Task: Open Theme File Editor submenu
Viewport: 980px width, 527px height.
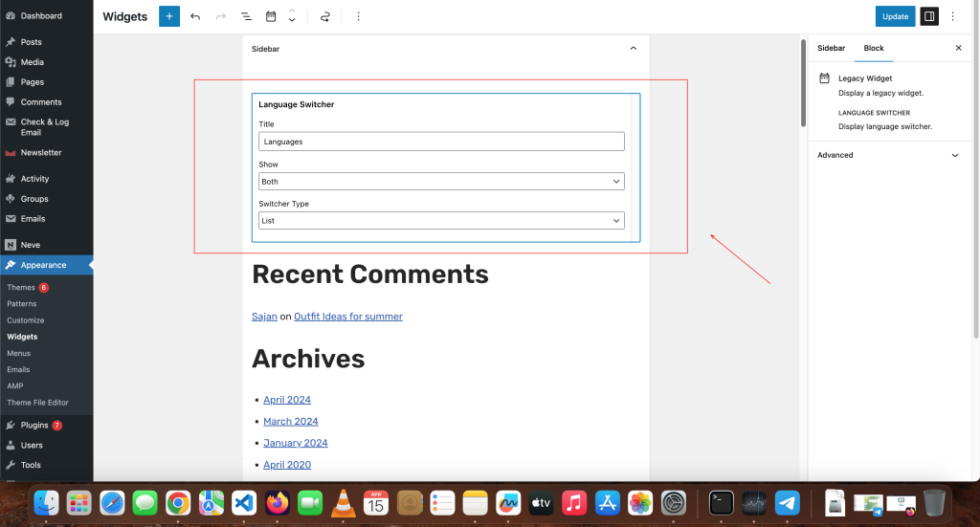Action: (37, 403)
